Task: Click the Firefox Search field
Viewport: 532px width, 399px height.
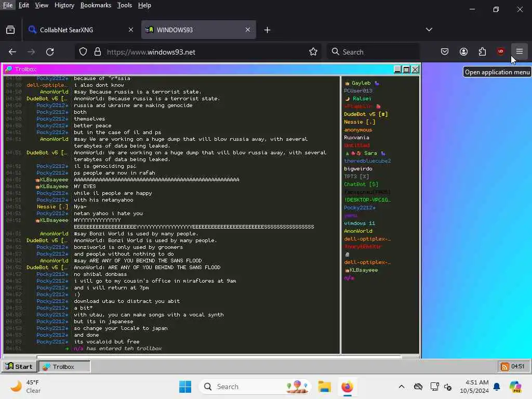Action: 373,52
